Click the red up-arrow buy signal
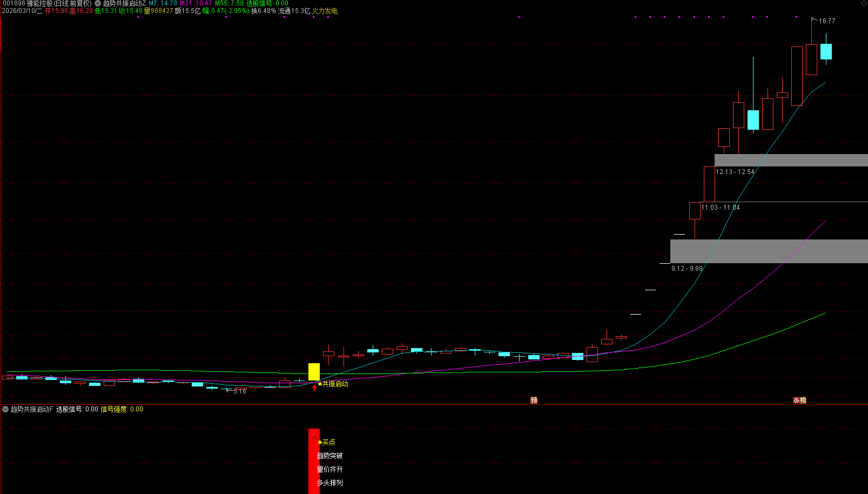868x494 pixels. 314,388
